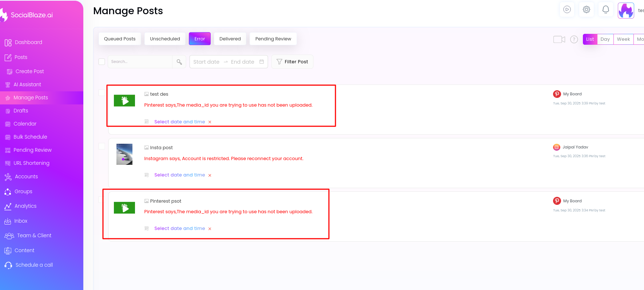Image resolution: width=644 pixels, height=290 pixels.
Task: Click the play tutorial icon in header
Action: (567, 10)
